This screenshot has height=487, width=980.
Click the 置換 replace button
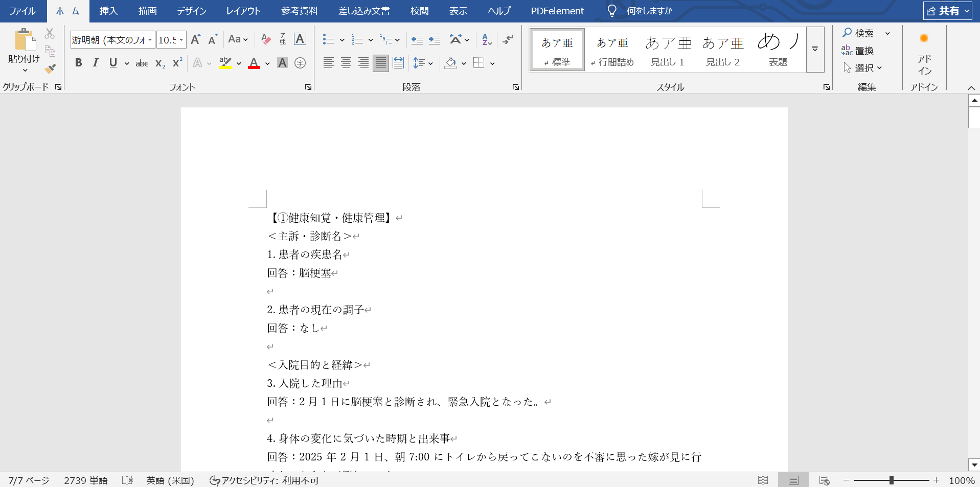coord(858,51)
